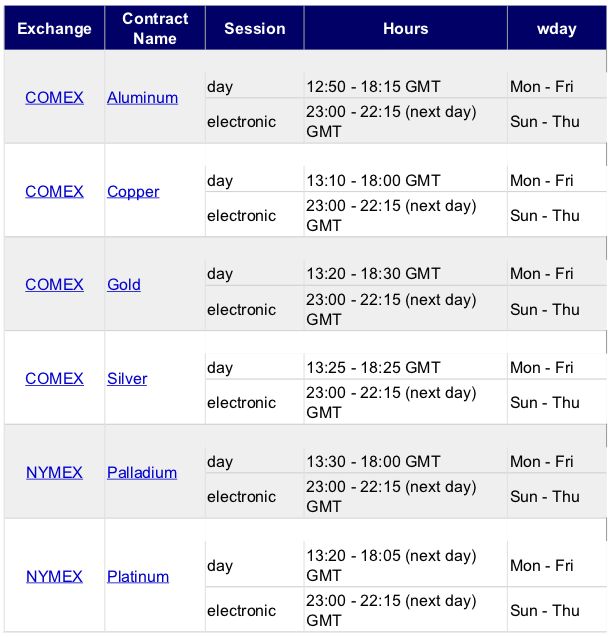Click the NYMEX link in the Platinum row
Screen dimensions: 612x637
pyautogui.click(x=54, y=576)
